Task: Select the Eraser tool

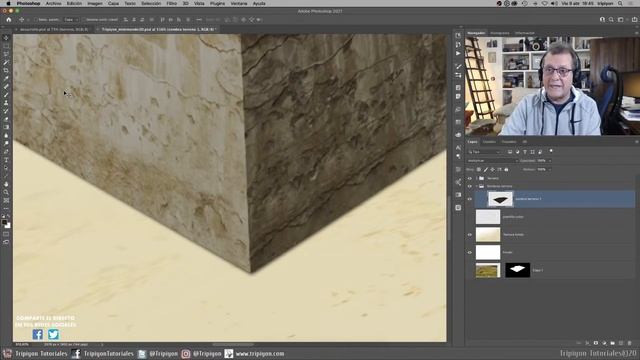Action: tap(6, 119)
